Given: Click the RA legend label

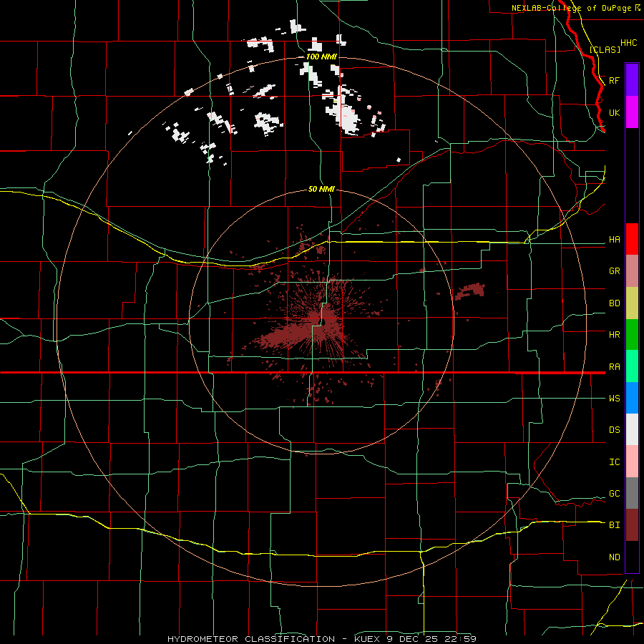Looking at the screenshot, I should [614, 367].
